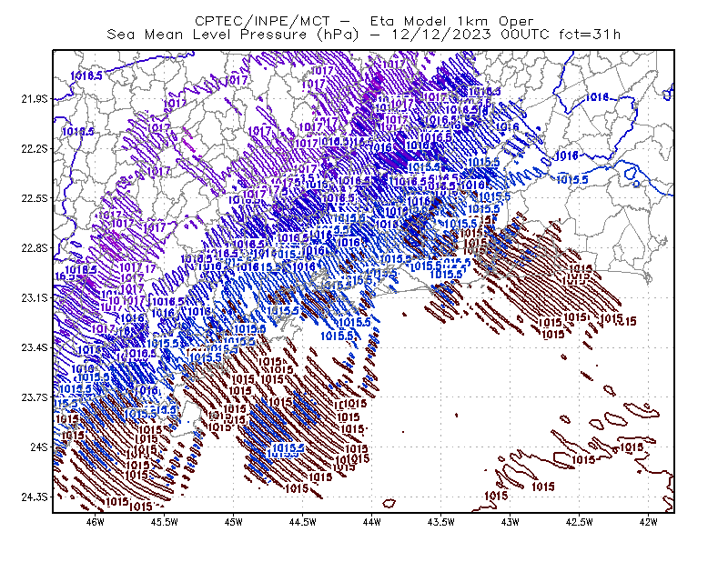Pick the 43W longitude axis label
728x562 pixels.
click(x=511, y=522)
